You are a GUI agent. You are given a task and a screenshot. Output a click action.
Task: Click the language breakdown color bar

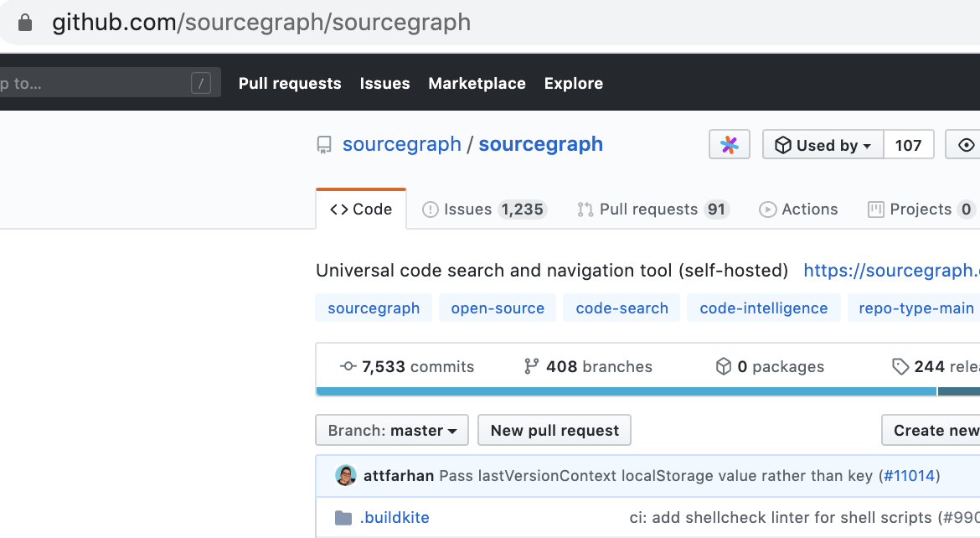[x=626, y=391]
